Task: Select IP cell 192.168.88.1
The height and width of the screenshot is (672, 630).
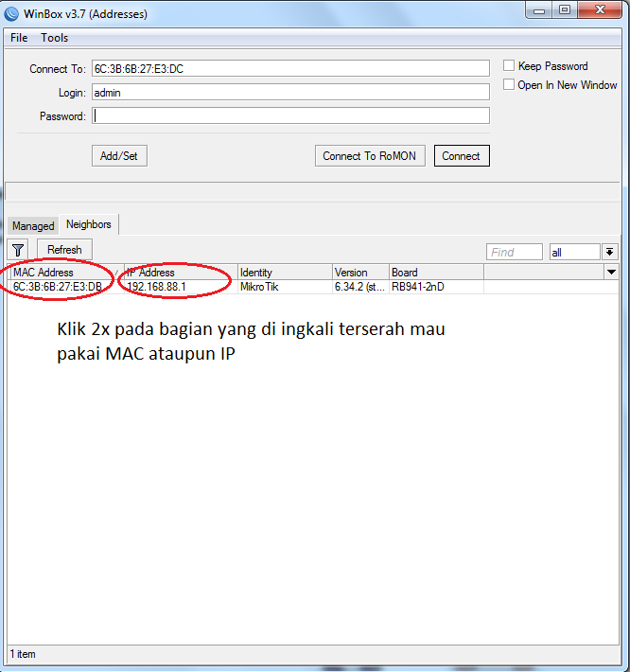Action: (x=181, y=287)
